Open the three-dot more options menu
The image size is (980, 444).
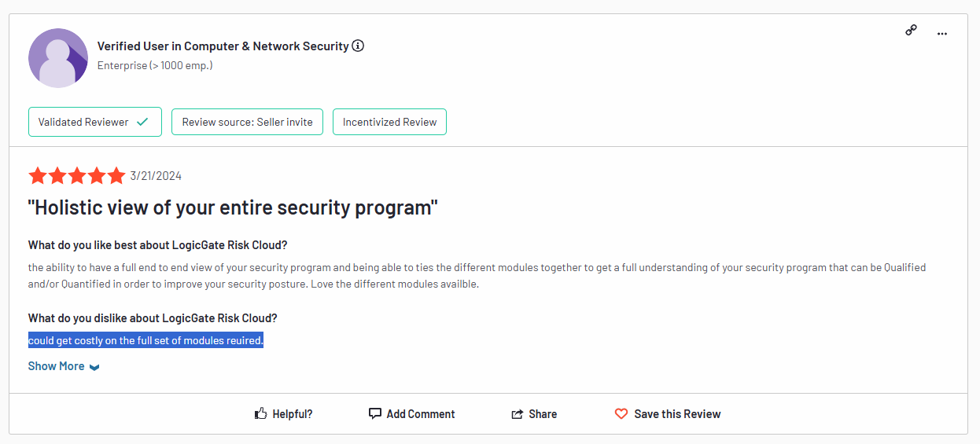942,33
